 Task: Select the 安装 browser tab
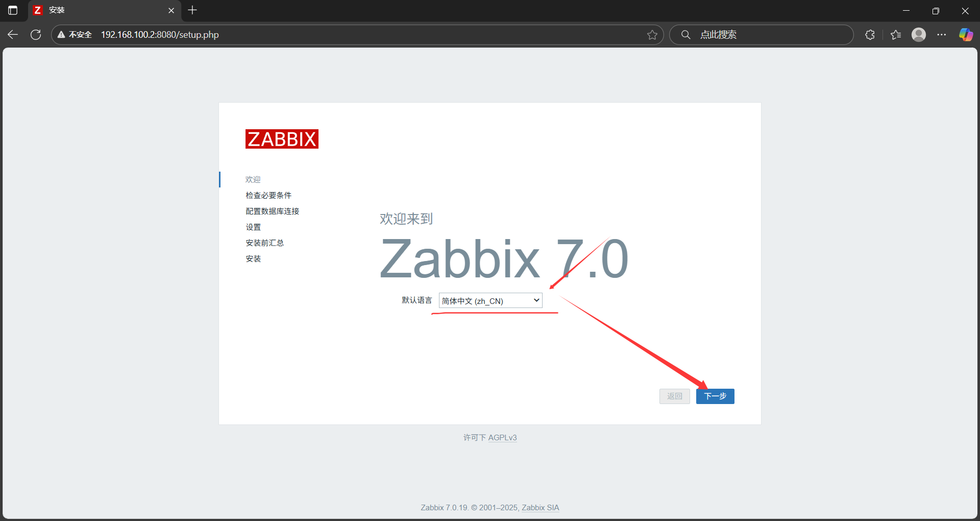point(105,10)
